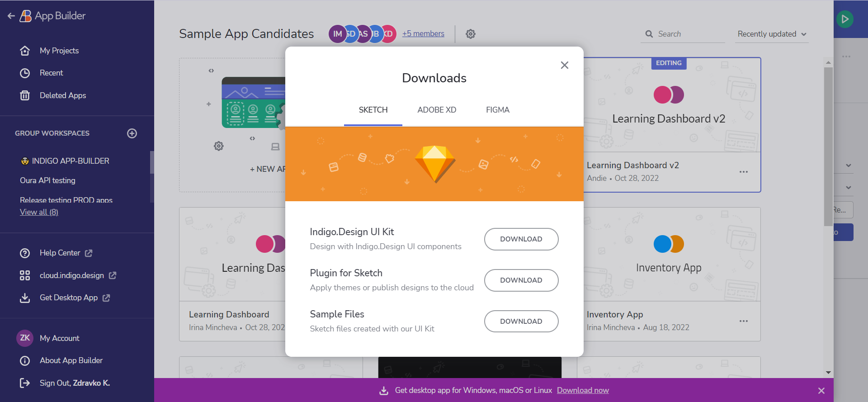
Task: Open Learning Dashboard v2 more options menu
Action: pos(743,172)
